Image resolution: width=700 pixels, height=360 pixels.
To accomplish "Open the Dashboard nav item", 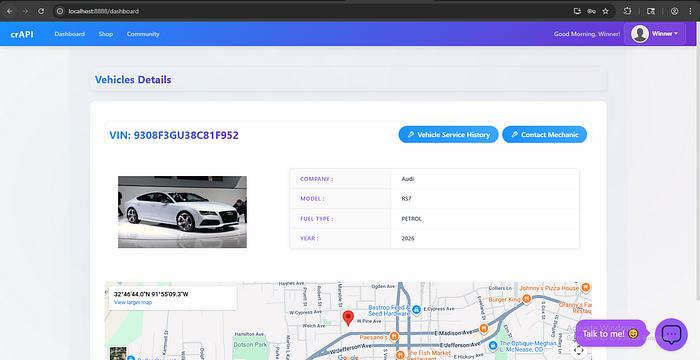I will pyautogui.click(x=70, y=34).
